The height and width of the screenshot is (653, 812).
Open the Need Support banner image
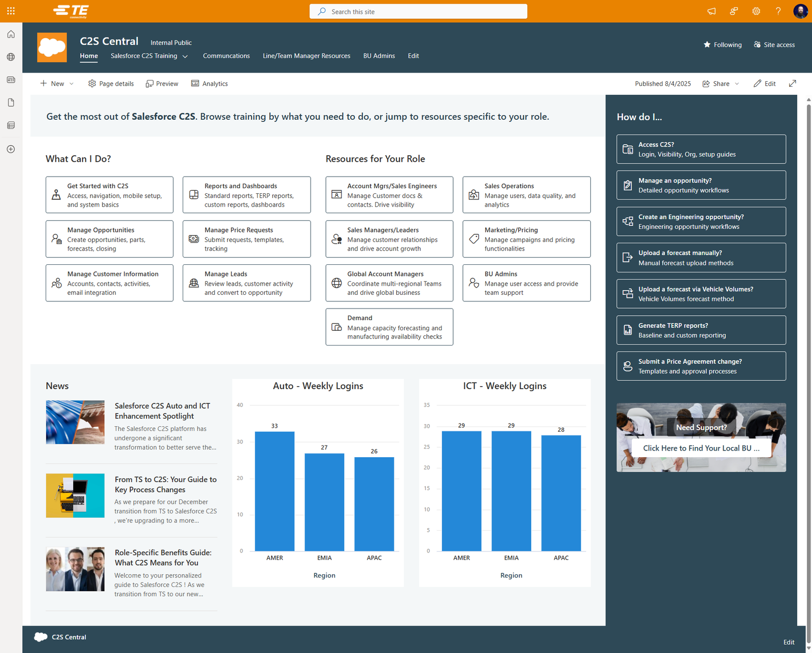[x=701, y=437]
